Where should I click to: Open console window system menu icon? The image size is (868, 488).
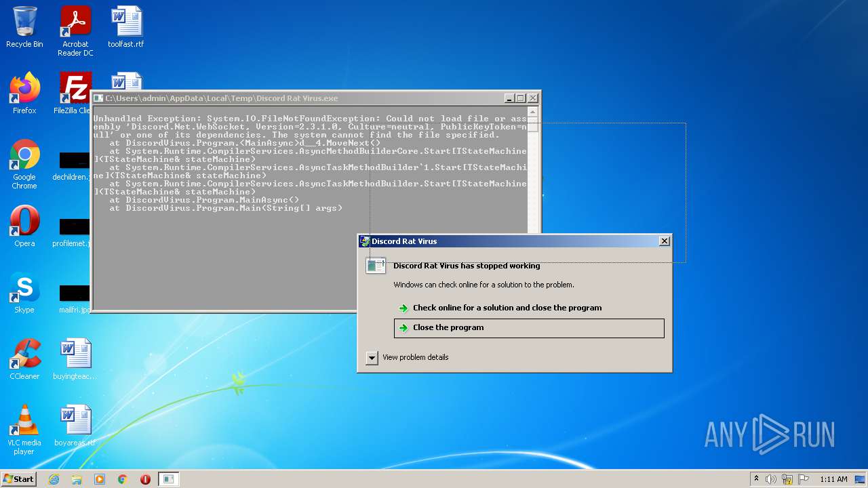click(98, 99)
